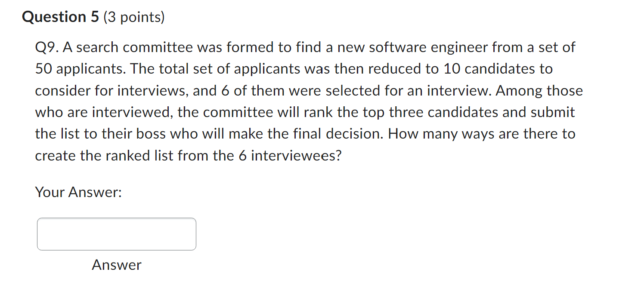Click the Q9 question paragraph

coord(301,101)
